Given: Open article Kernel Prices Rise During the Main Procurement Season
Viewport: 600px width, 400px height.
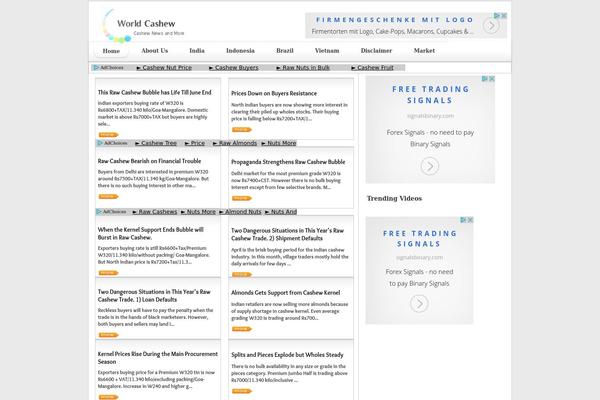Looking at the screenshot, I should (158, 358).
